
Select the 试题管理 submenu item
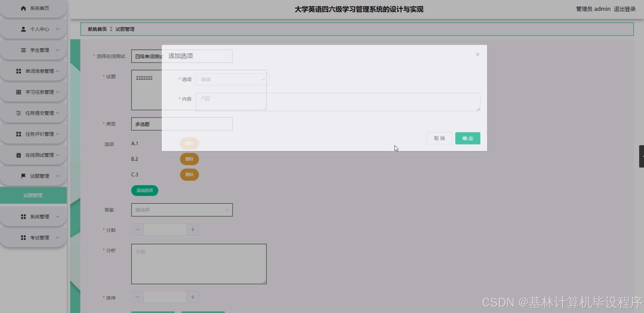click(x=33, y=195)
